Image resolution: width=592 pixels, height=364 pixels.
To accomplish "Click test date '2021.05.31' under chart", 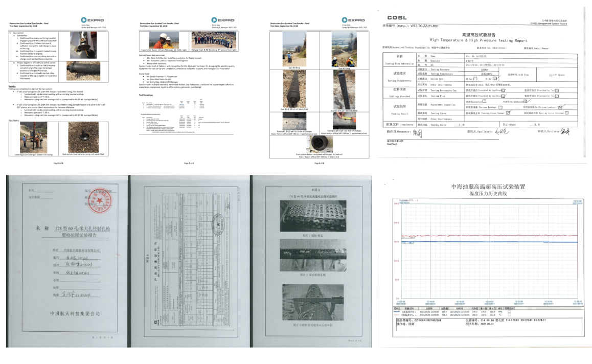I will 487,324.
